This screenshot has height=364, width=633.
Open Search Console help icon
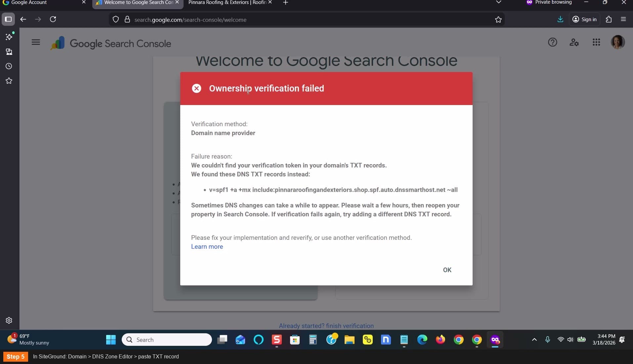(x=552, y=42)
